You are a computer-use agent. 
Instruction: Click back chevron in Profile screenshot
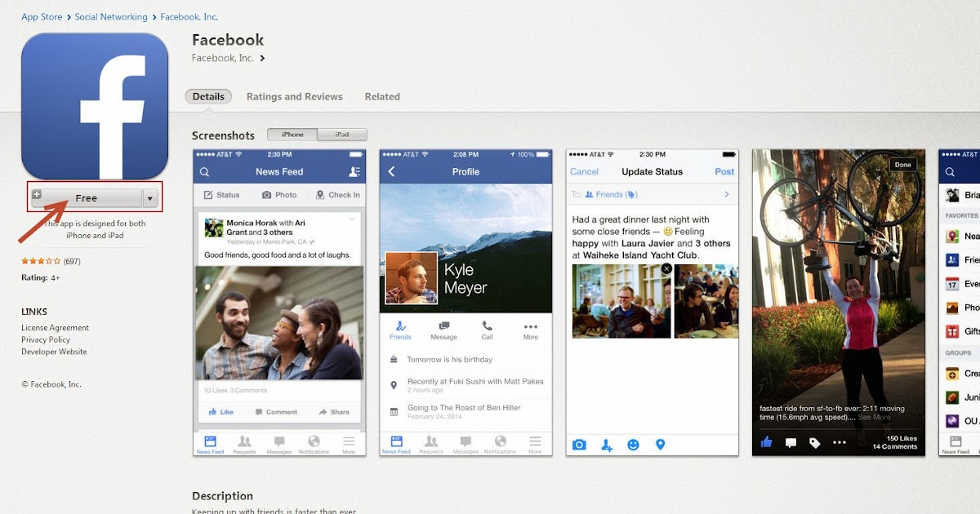coord(391,171)
